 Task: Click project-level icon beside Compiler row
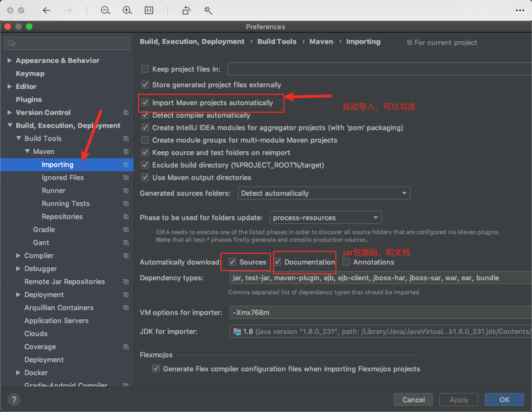click(x=126, y=255)
